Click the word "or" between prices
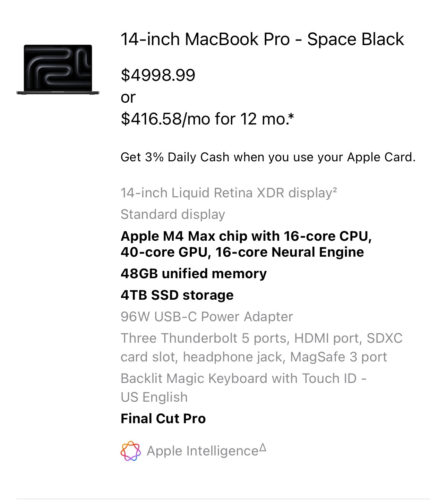The height and width of the screenshot is (504, 447). tap(128, 97)
